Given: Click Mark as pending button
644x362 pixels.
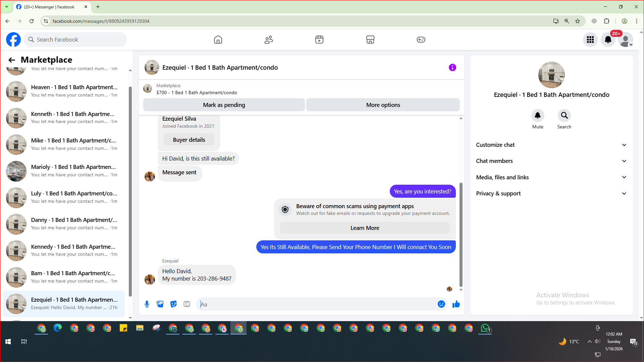Looking at the screenshot, I should point(224,105).
